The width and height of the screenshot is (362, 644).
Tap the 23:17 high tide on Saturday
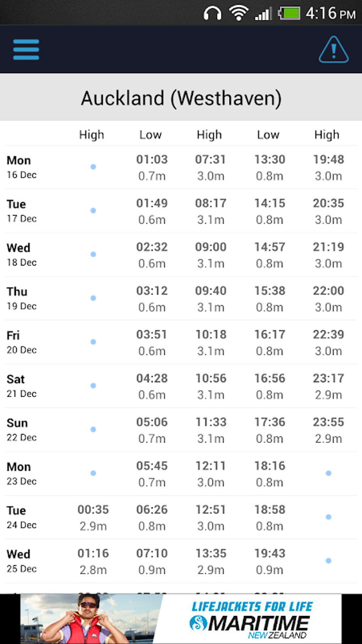coord(328,386)
